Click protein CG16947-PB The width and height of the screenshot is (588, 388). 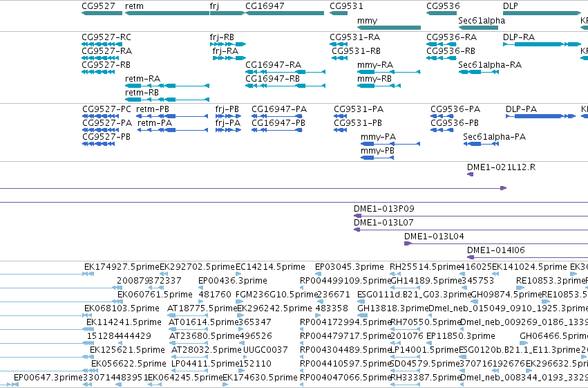pyautogui.click(x=278, y=123)
